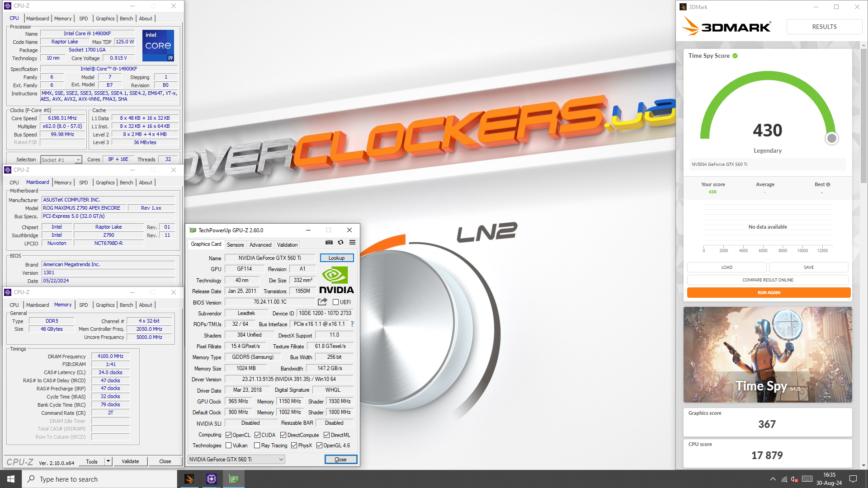Toggle the OpenCL checkbox
Screen dimensions: 868x488
point(228,435)
